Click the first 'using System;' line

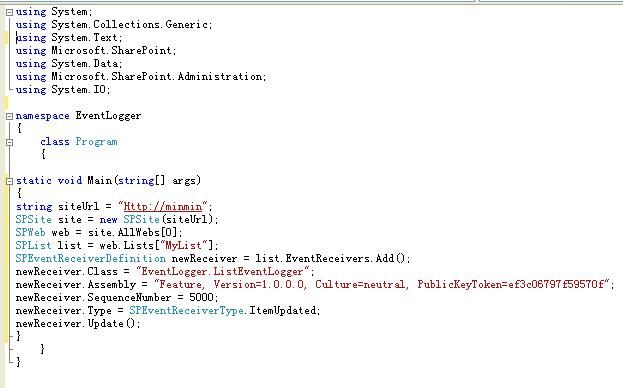pyautogui.click(x=54, y=12)
